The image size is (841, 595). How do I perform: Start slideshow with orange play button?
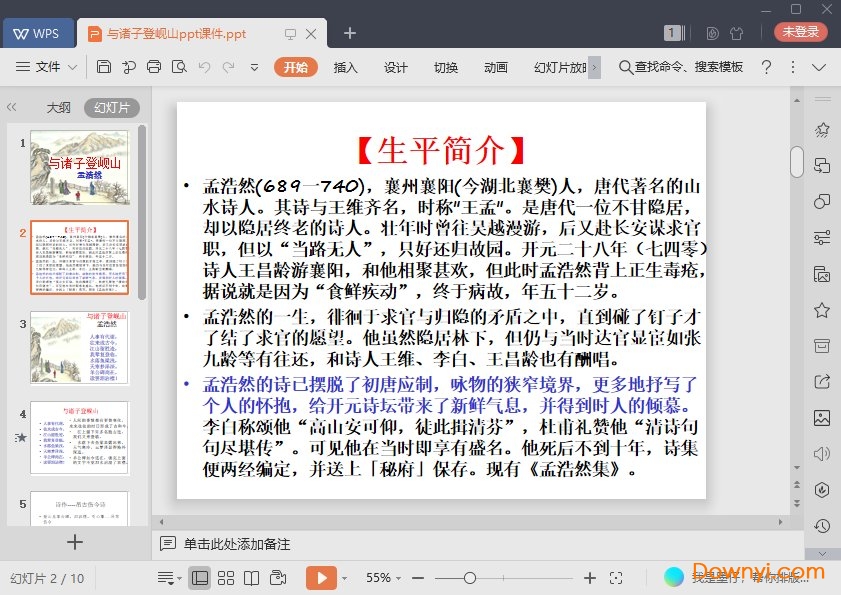click(x=320, y=578)
